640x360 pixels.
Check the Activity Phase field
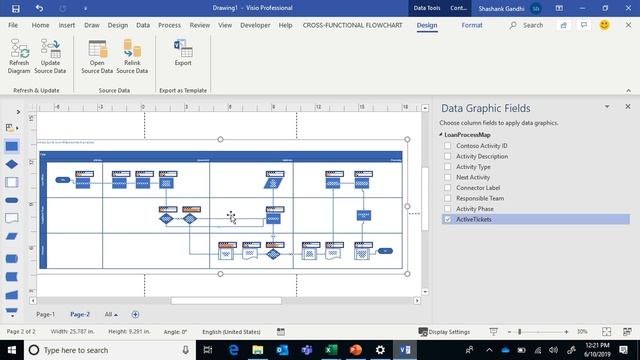448,209
